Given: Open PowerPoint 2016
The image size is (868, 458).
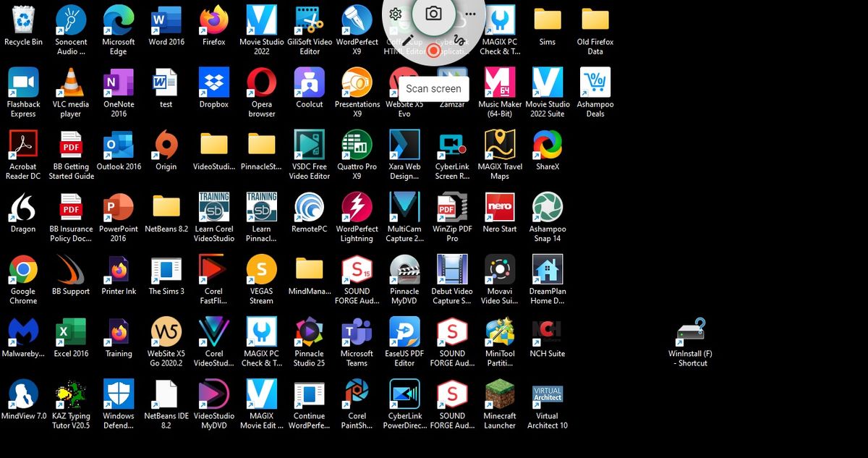Looking at the screenshot, I should click(x=118, y=208).
